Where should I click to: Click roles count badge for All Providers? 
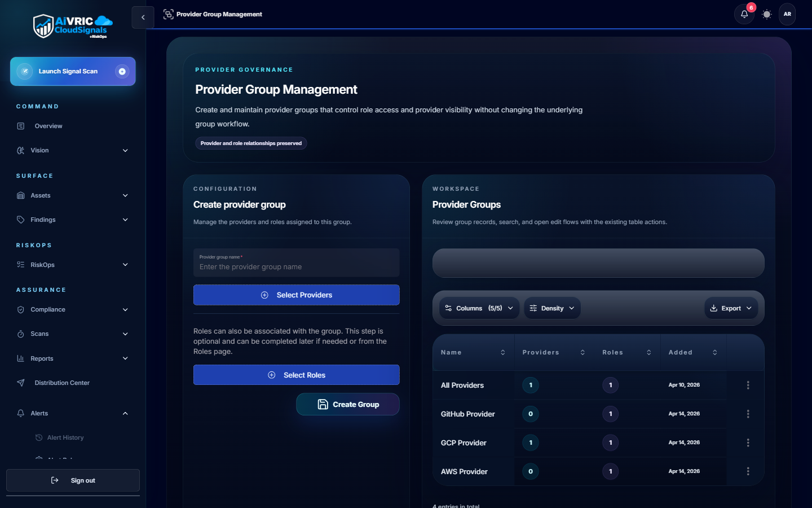click(x=611, y=385)
